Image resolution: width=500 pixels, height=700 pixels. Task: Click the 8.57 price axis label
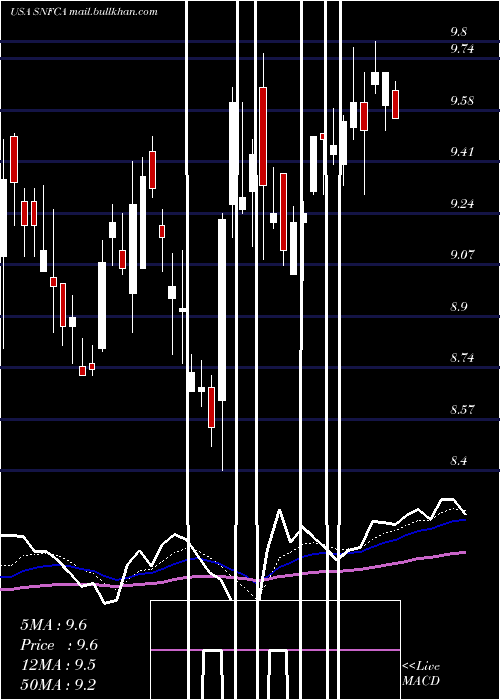pyautogui.click(x=462, y=409)
